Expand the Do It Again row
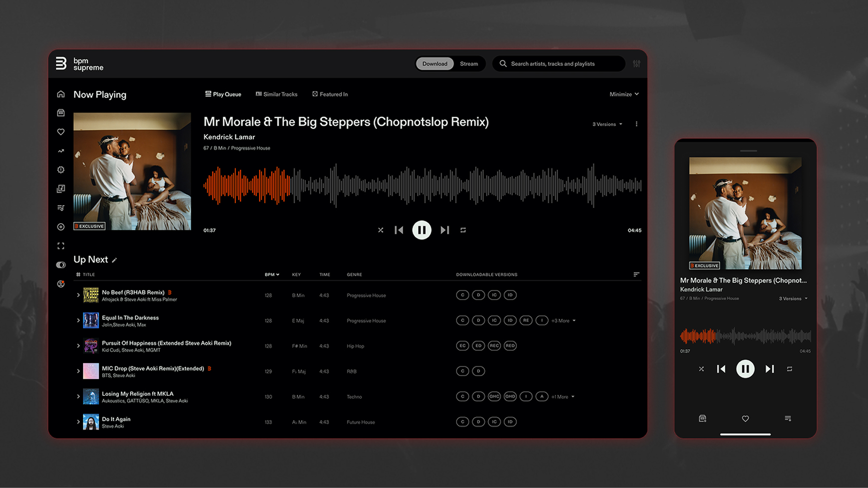This screenshot has width=868, height=488. coord(78,422)
